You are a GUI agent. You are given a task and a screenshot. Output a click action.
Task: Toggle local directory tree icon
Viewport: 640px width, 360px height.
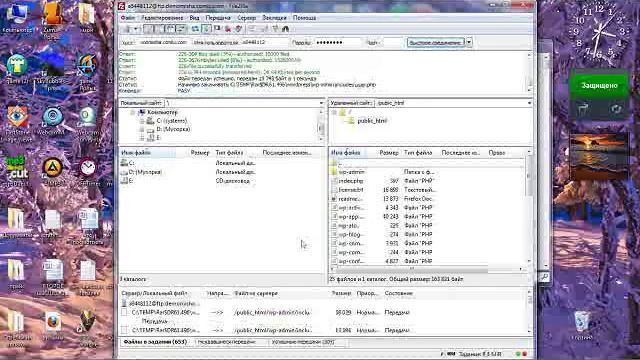point(160,29)
